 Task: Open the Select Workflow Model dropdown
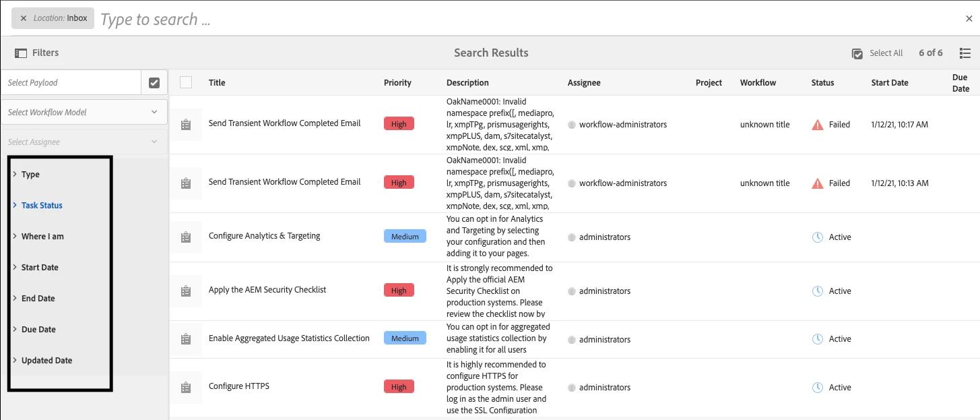pyautogui.click(x=84, y=113)
